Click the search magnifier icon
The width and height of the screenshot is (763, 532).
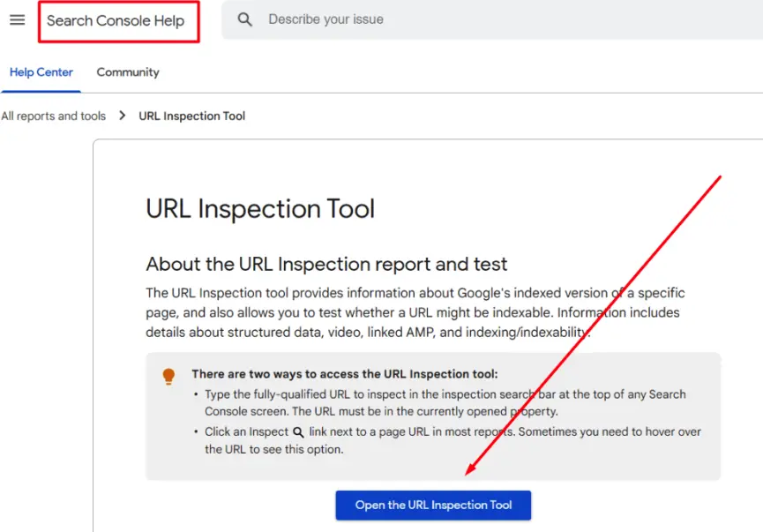(244, 19)
